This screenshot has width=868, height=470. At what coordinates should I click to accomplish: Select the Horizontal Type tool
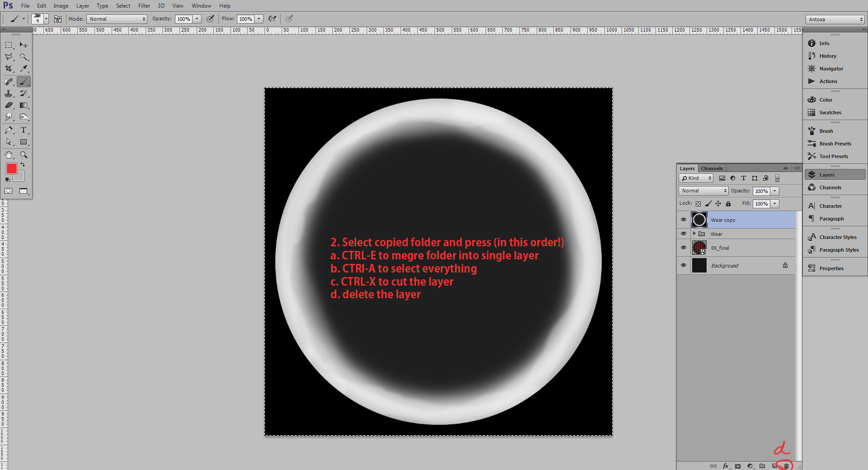[x=24, y=130]
